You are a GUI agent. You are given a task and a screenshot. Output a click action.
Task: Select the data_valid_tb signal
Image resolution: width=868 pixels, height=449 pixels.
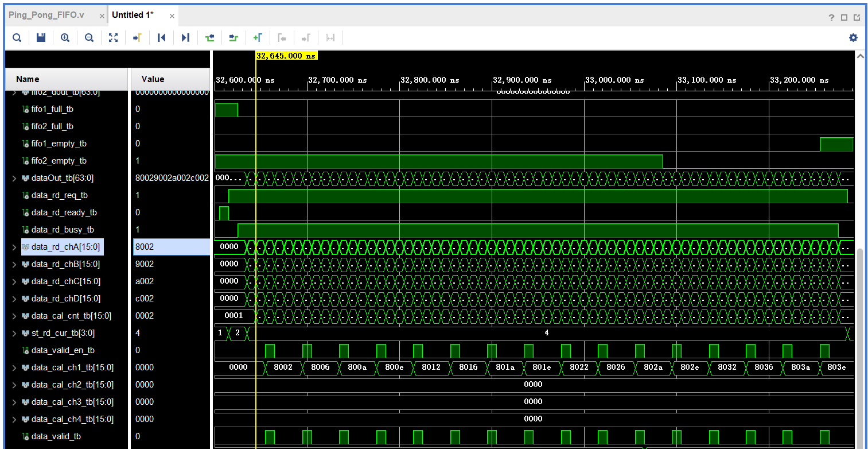pos(56,436)
